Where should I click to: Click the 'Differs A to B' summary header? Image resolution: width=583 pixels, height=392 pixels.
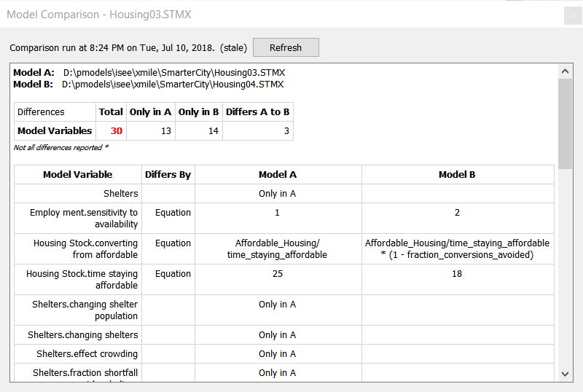tap(258, 112)
